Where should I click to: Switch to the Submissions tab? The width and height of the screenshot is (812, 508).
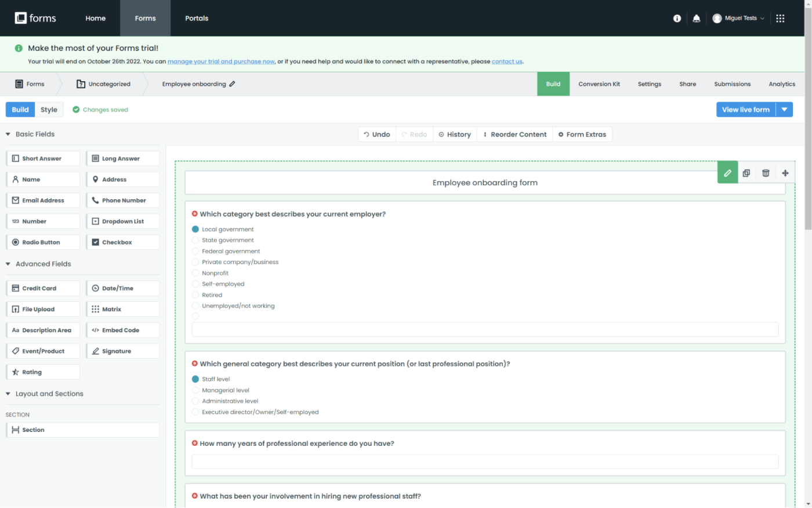pos(732,84)
